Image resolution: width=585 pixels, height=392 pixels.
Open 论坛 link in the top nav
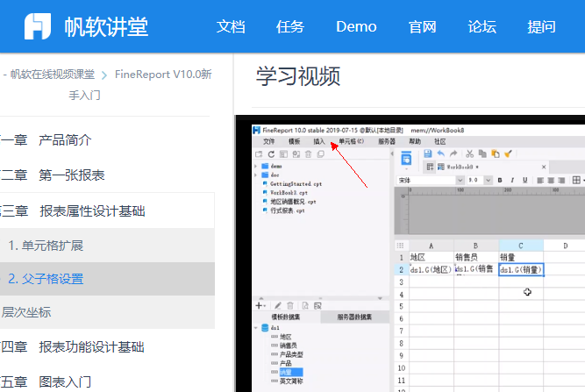482,26
